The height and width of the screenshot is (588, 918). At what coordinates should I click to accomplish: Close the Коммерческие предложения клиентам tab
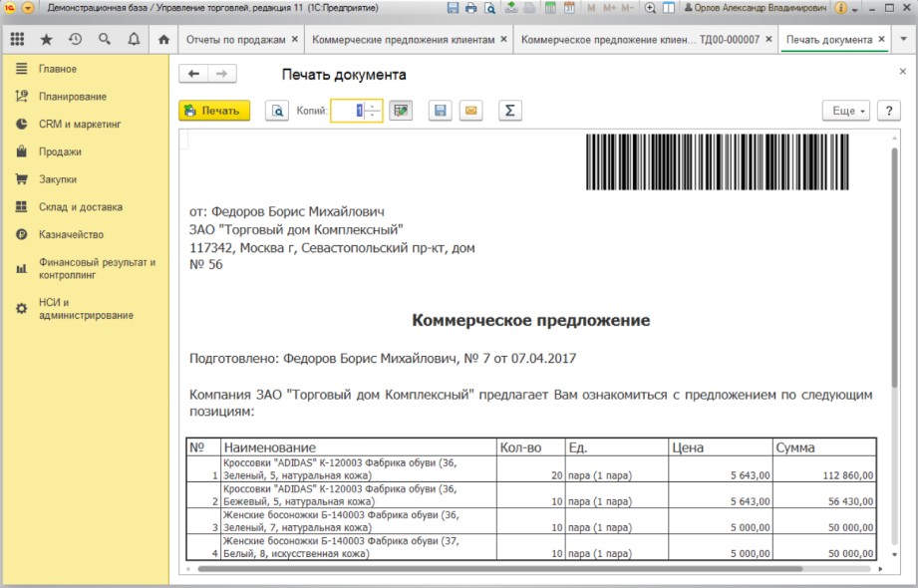tap(503, 39)
